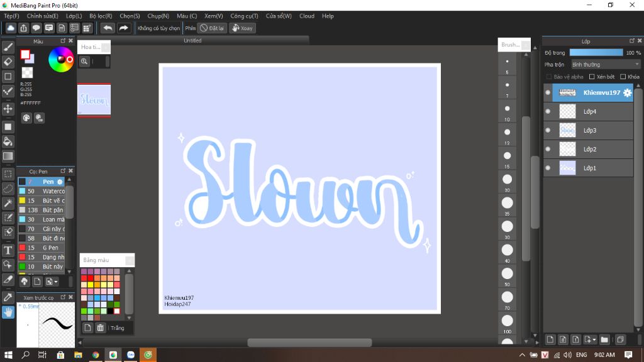
Task: Delete color with trash icon in palette
Action: click(100, 327)
